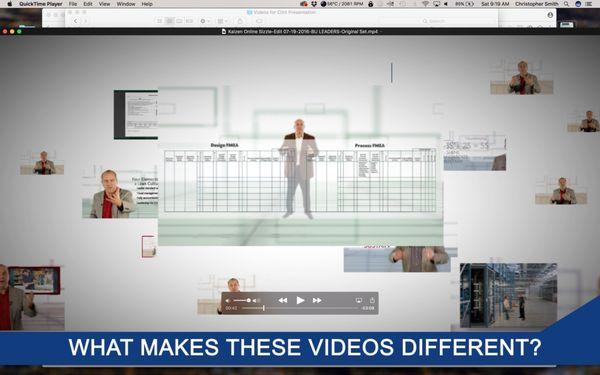
Task: Select column view in Finder toolbar
Action: point(179,21)
